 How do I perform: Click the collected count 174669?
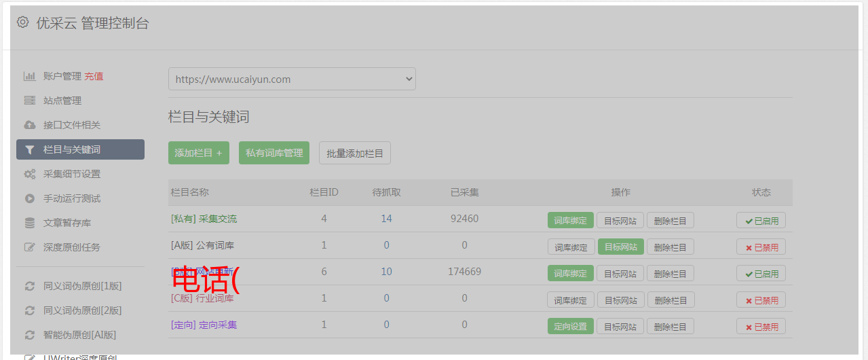tap(464, 272)
